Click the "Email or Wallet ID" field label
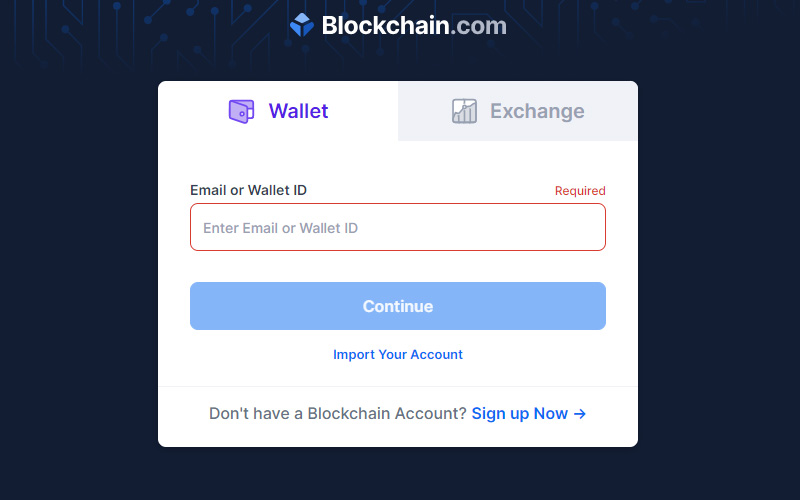 (x=248, y=190)
